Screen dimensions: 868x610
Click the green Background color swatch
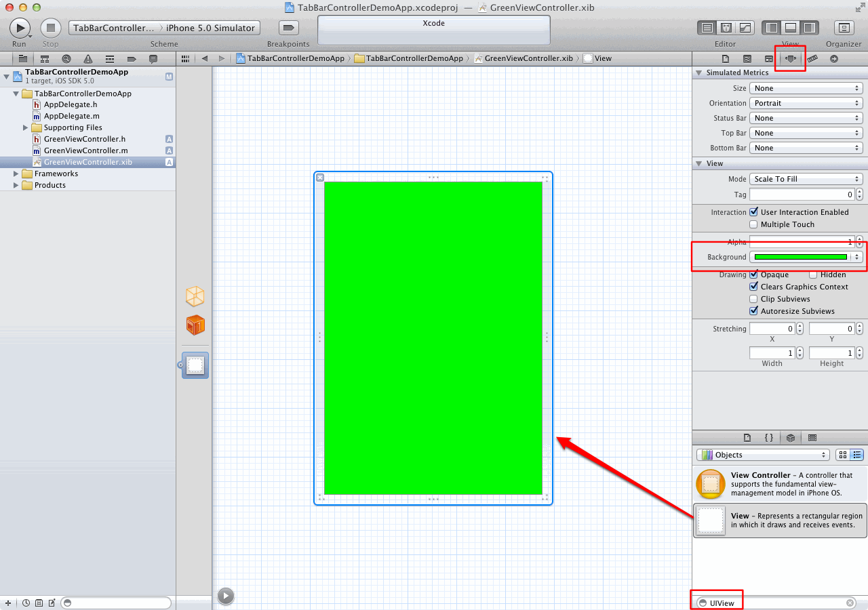[800, 257]
